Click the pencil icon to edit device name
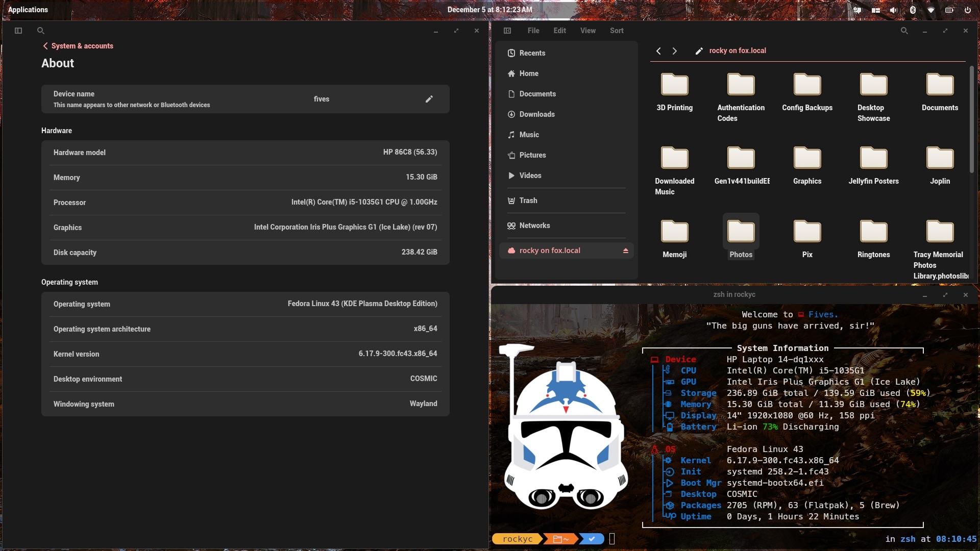Screen dimensions: 980x551 [429, 99]
